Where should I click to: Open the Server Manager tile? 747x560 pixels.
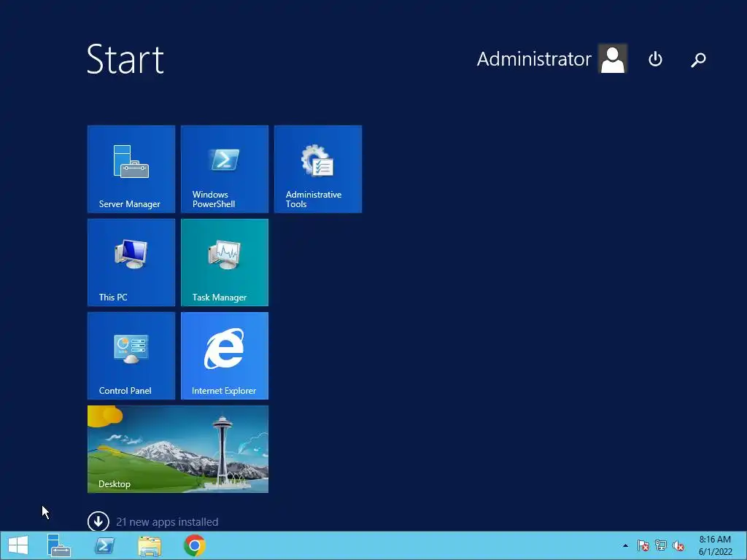coord(131,169)
